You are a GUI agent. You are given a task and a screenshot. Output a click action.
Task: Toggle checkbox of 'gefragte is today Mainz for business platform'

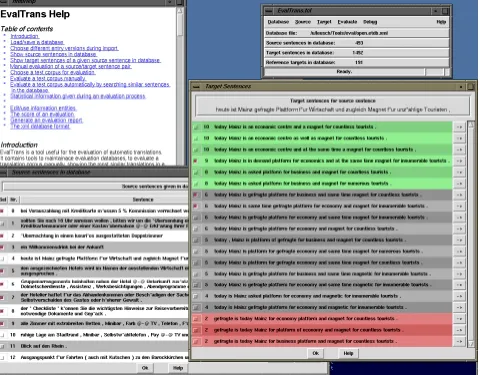[195, 341]
